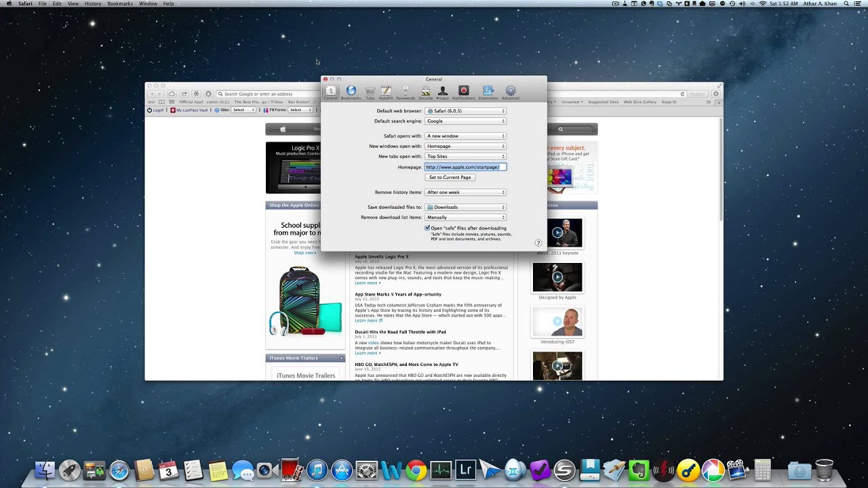Open System Preferences gear in the Dock
Image resolution: width=868 pixels, height=488 pixels.
[366, 470]
